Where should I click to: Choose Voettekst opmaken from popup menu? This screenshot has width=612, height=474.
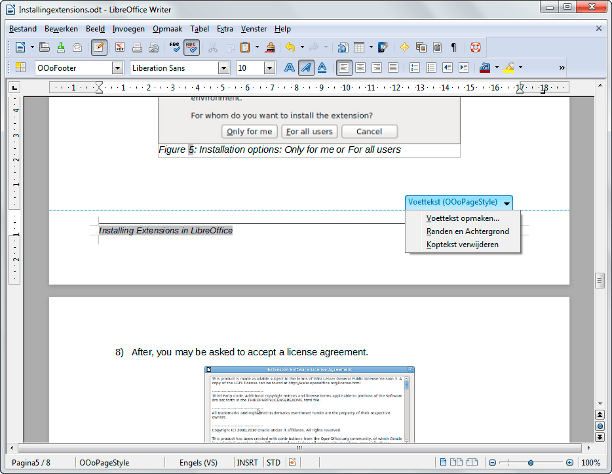[x=463, y=218]
